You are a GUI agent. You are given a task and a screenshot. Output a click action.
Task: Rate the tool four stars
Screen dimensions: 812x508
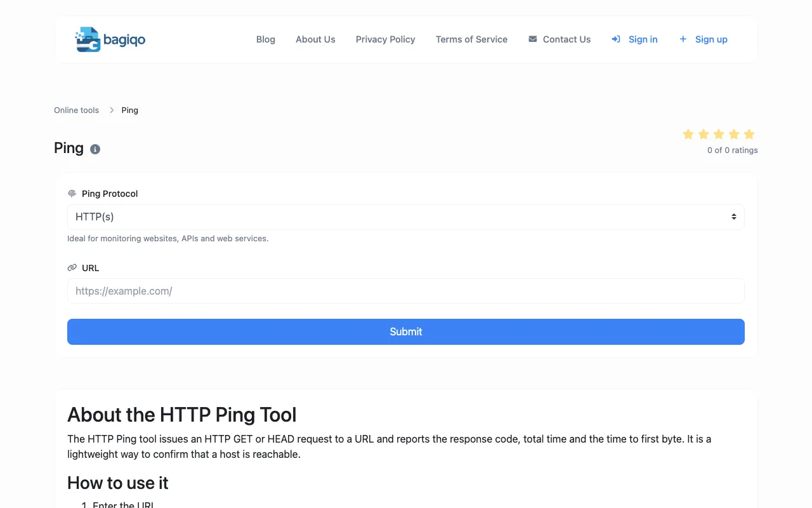coord(734,134)
